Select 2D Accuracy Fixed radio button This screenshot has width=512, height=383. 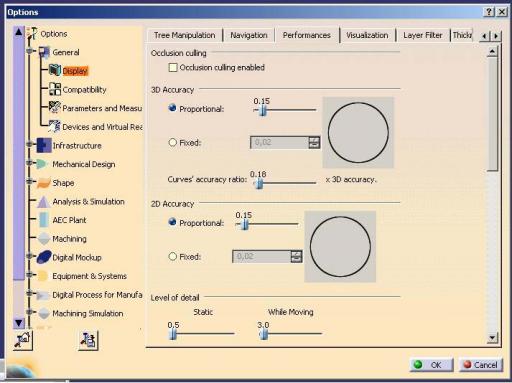[172, 257]
